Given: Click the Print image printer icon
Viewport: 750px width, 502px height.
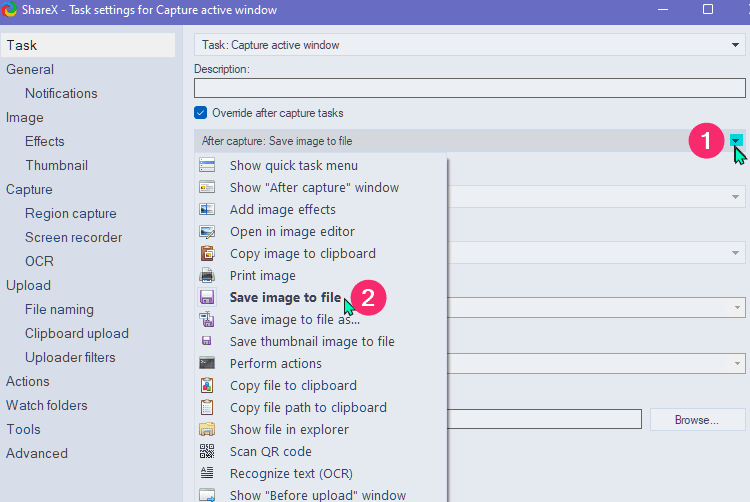Looking at the screenshot, I should (x=207, y=275).
